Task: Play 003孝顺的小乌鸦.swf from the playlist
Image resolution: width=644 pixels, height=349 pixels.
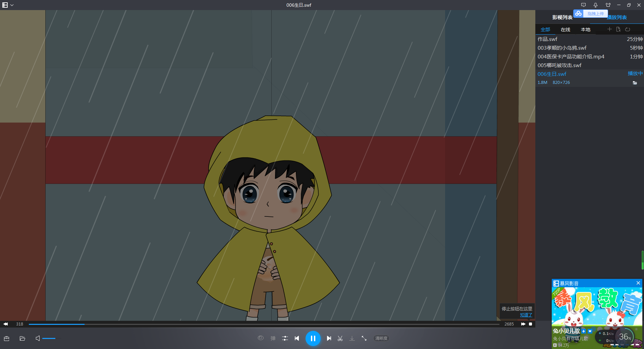Action: 590,48
